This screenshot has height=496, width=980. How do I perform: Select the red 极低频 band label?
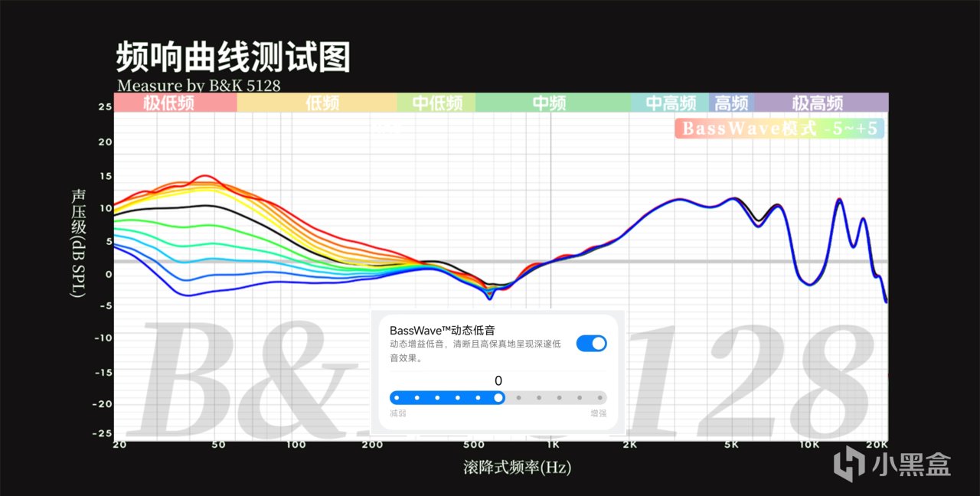[168, 103]
